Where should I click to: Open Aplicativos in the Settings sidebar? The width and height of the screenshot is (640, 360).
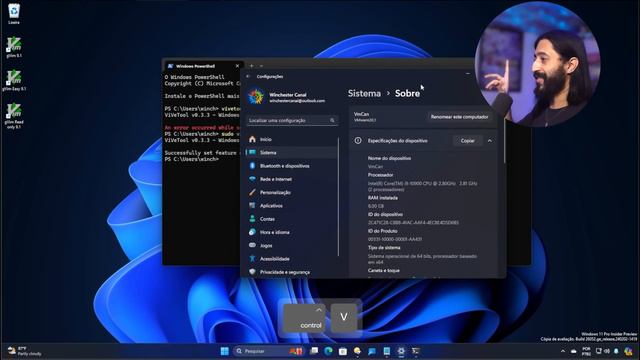(292, 206)
